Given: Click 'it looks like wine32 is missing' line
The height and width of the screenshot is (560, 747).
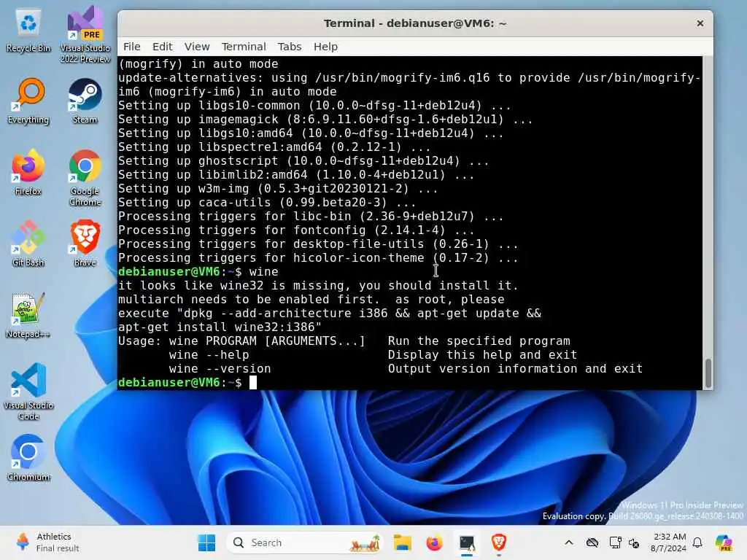Looking at the screenshot, I should click(318, 285).
